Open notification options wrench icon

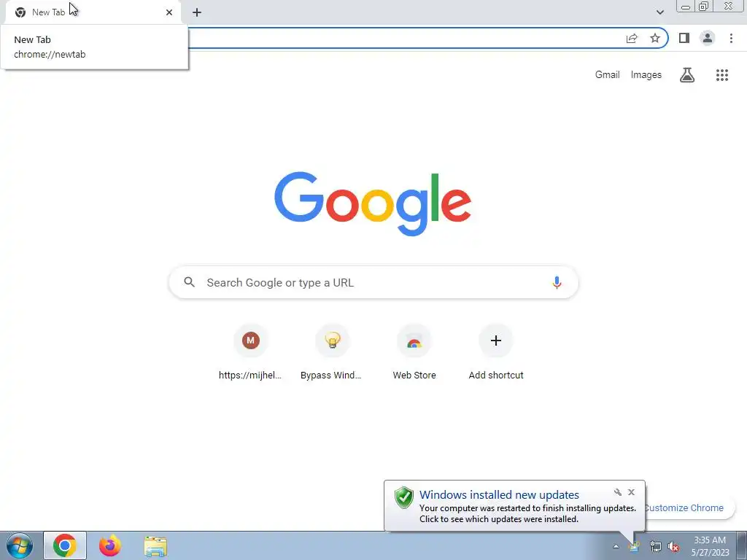coord(617,492)
